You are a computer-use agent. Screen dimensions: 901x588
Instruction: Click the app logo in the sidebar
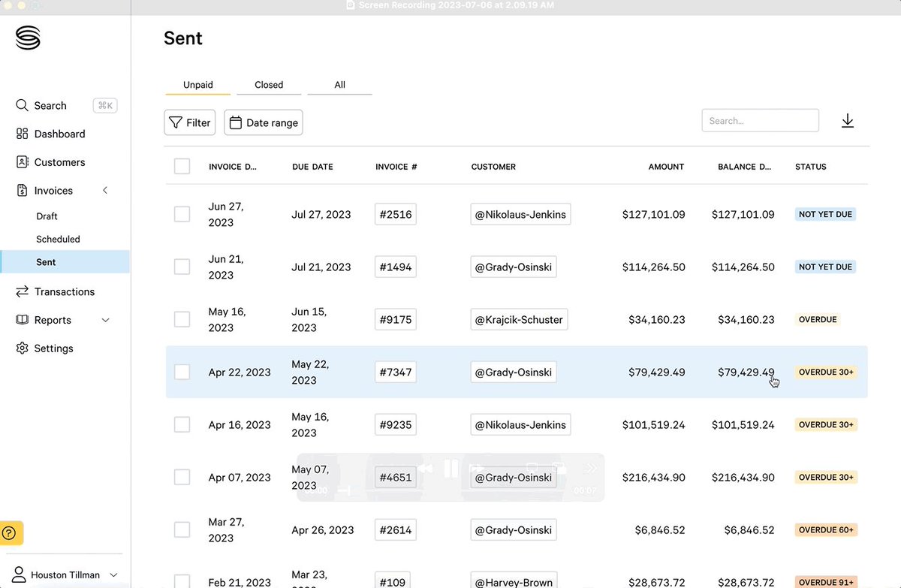click(28, 38)
